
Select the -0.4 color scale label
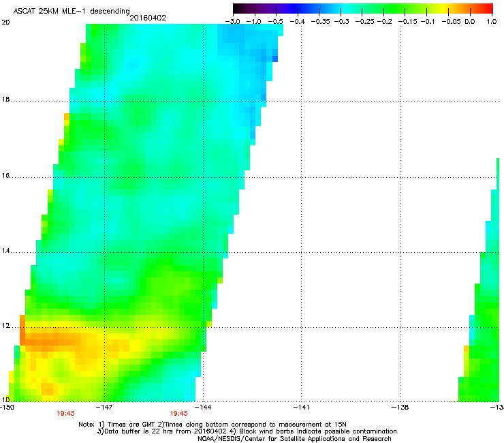pos(298,22)
